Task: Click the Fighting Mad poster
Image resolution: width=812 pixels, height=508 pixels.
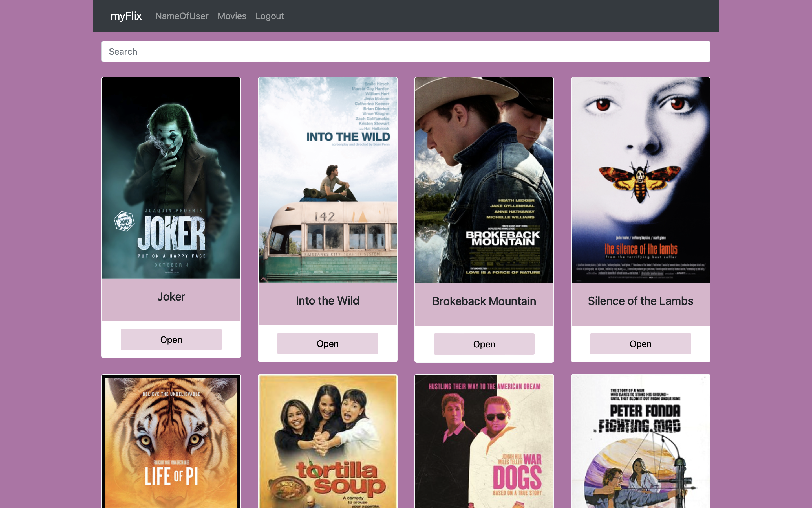Action: (x=641, y=441)
